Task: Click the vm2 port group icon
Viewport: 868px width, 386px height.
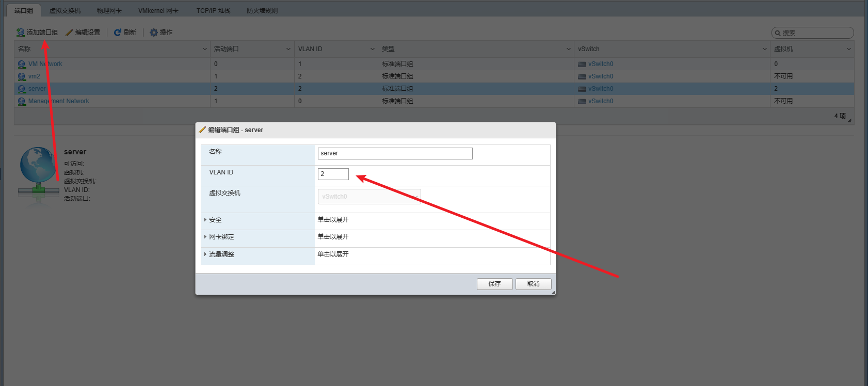Action: (x=22, y=76)
